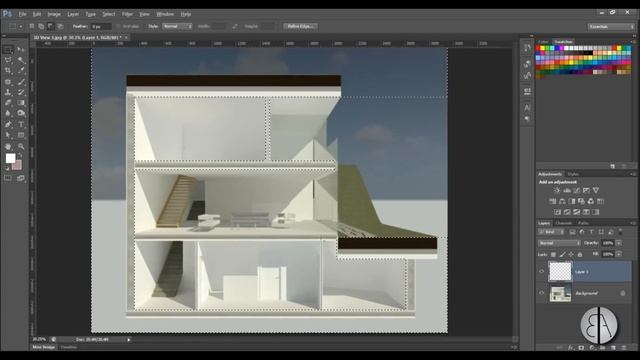Viewport: 640px width, 360px height.
Task: Add a Brightness/Contrast adjustment
Action: pyautogui.click(x=557, y=191)
